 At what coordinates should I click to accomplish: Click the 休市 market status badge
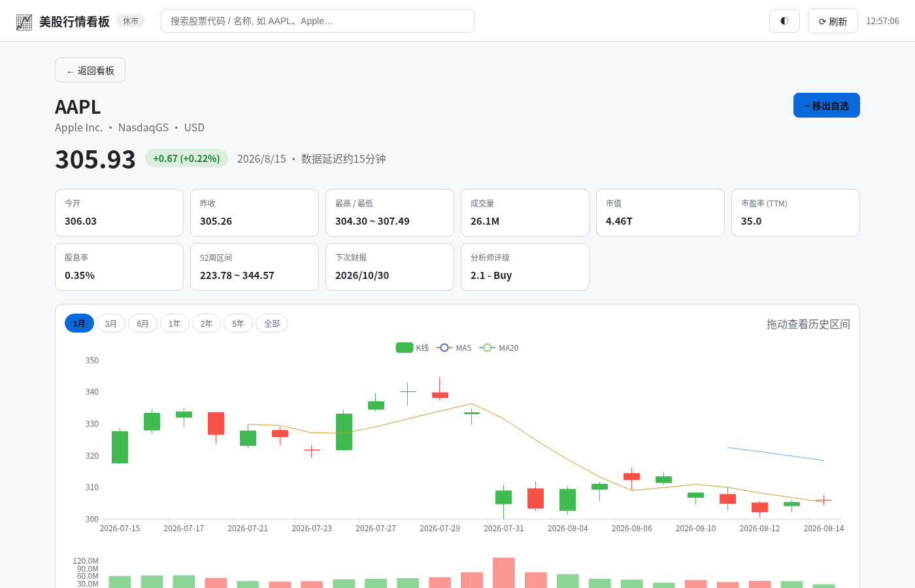[131, 21]
